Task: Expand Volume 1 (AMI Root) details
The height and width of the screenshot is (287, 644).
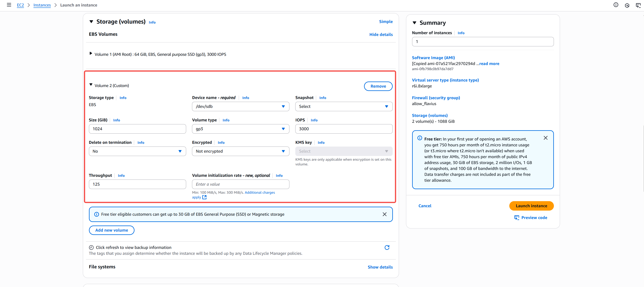Action: click(x=91, y=53)
